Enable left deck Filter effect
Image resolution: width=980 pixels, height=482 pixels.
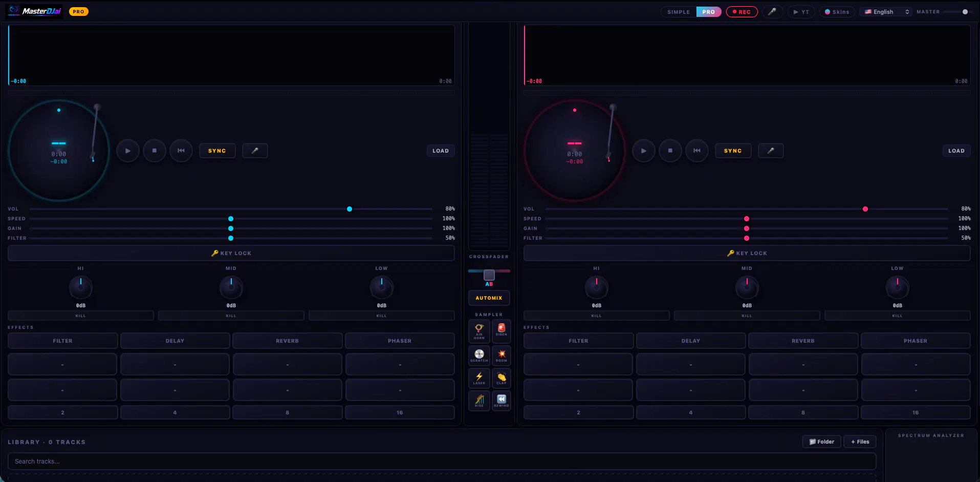click(x=63, y=341)
